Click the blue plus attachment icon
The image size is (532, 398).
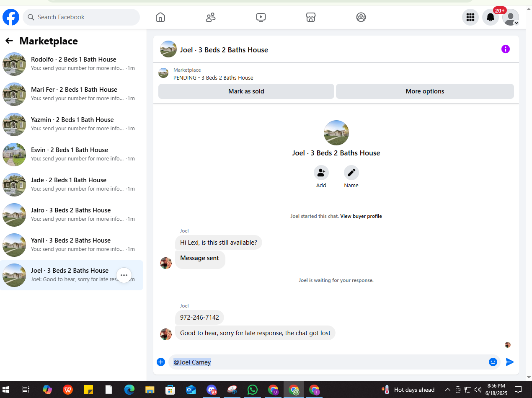(161, 362)
